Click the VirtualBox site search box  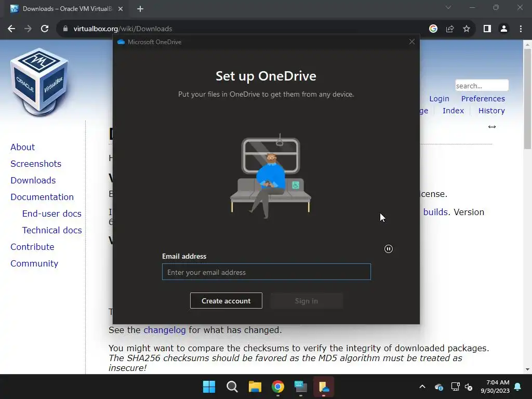[x=482, y=86]
